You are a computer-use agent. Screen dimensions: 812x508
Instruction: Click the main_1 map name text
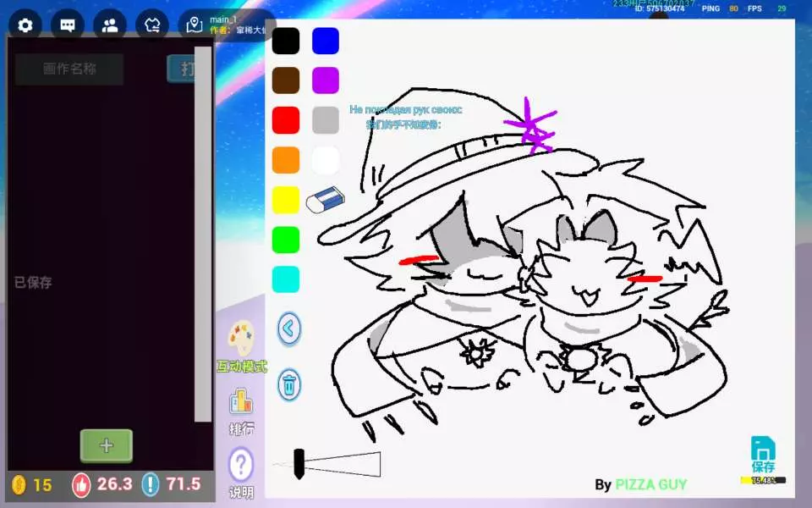pos(223,19)
